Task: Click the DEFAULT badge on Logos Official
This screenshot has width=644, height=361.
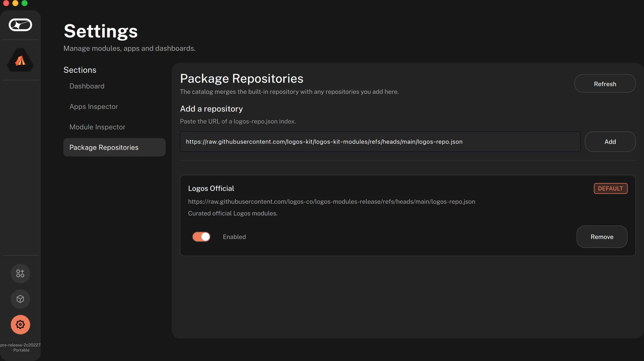Action: (610, 188)
